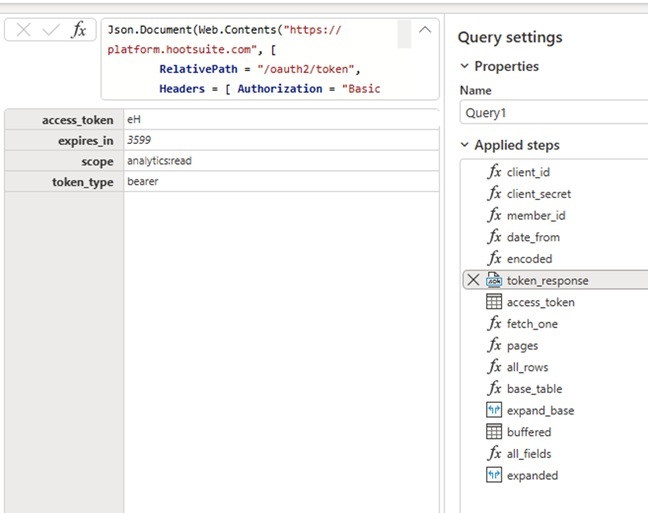The width and height of the screenshot is (648, 513).
Task: Select the bearer value
Action: pos(143,181)
